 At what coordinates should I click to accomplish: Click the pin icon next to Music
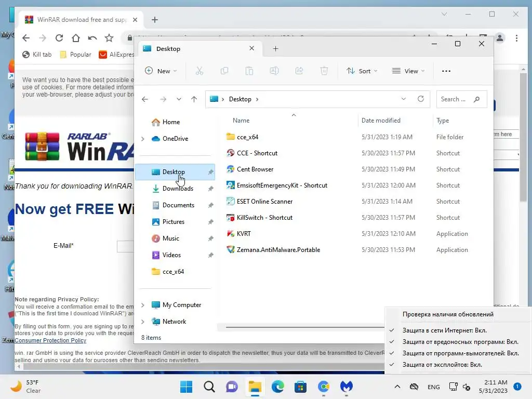[x=211, y=238]
